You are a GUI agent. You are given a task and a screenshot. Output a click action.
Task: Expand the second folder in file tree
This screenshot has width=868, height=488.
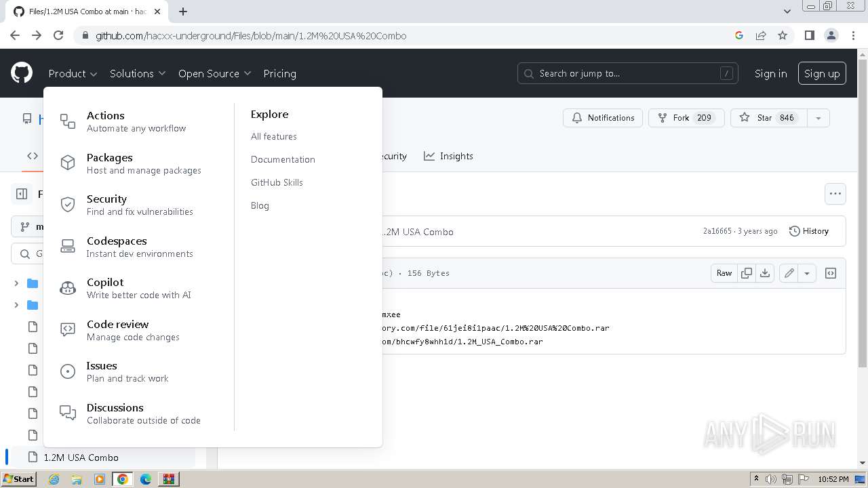(x=16, y=305)
